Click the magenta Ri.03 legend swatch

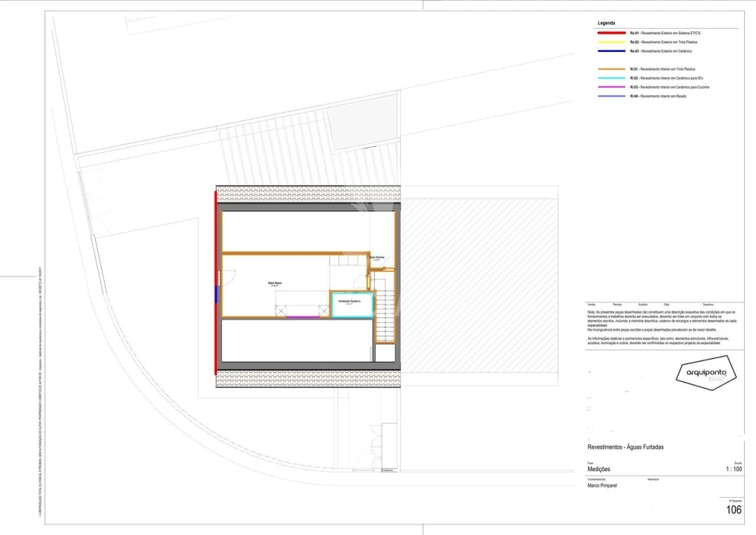tap(611, 87)
